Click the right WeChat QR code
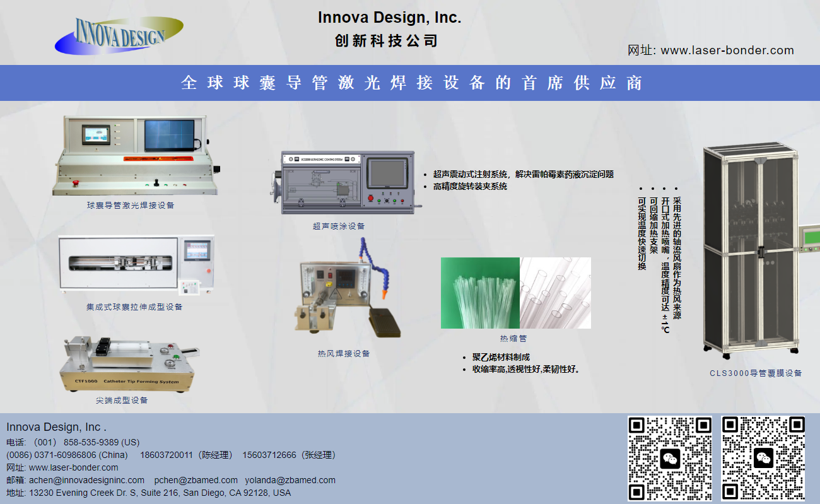Viewport: 820px width, 504px height. tap(763, 459)
